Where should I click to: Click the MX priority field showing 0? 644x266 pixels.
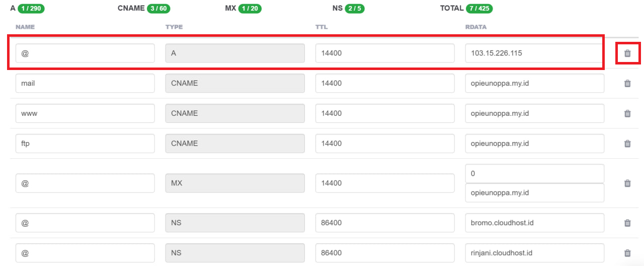click(535, 173)
